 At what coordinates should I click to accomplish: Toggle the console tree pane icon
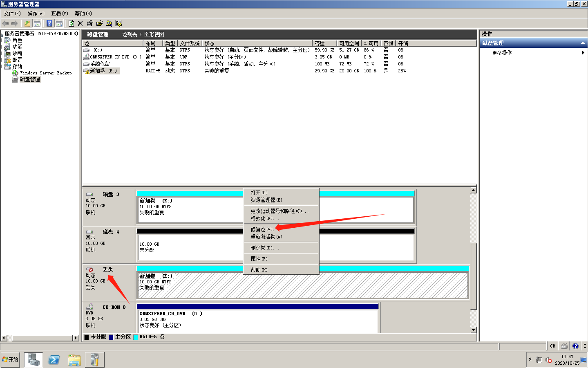[x=37, y=23]
